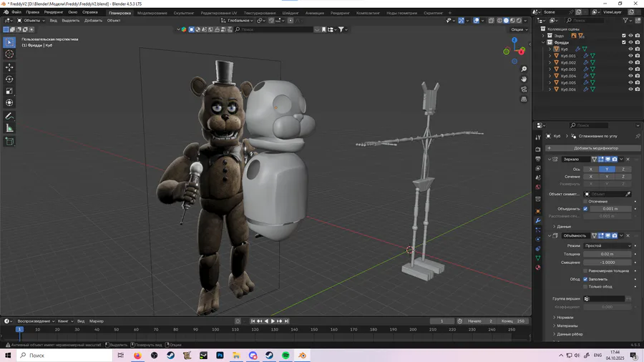This screenshot has height=362, width=644.
Task: Toggle camera view with the camera gizmo icon
Action: [524, 89]
